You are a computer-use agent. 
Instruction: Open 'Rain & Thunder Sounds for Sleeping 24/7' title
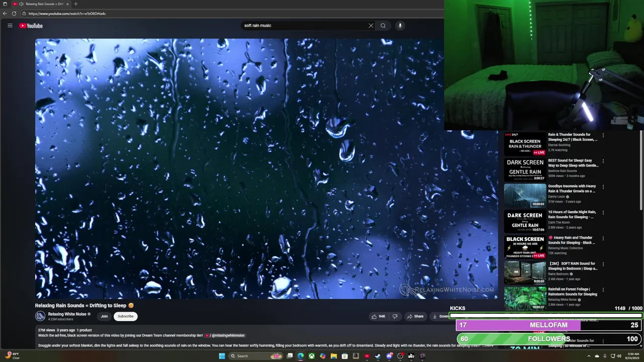(573, 137)
